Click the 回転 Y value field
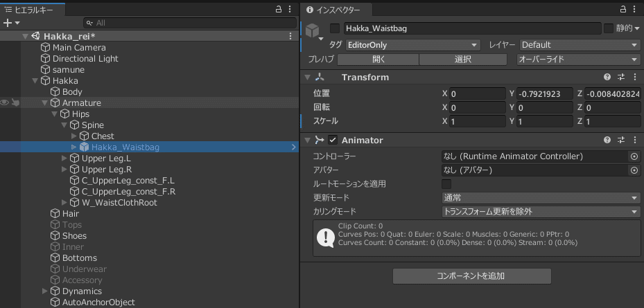This screenshot has height=308, width=644. coord(544,107)
